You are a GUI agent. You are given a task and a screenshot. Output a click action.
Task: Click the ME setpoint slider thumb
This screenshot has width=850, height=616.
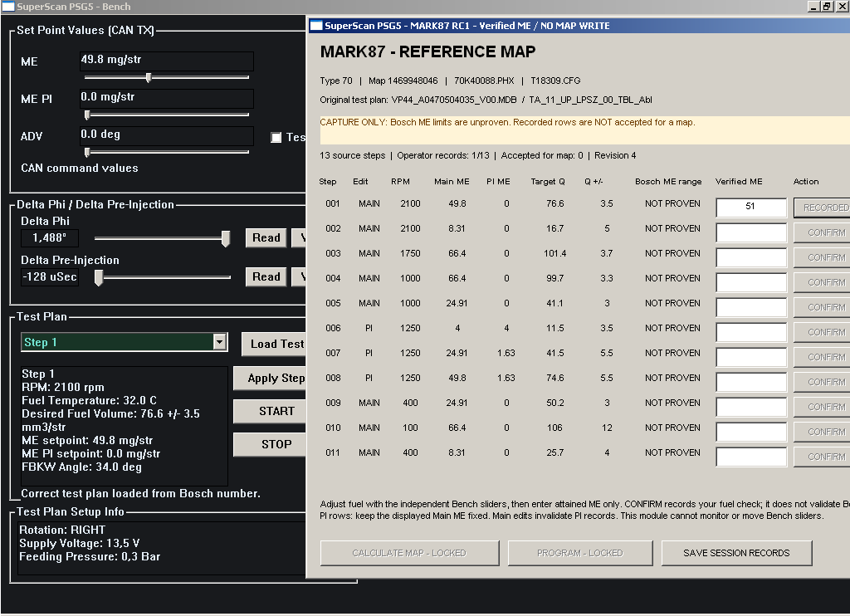(x=149, y=77)
